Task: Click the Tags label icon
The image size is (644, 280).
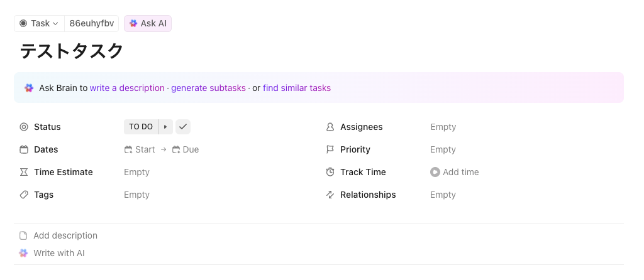Action: [x=24, y=195]
